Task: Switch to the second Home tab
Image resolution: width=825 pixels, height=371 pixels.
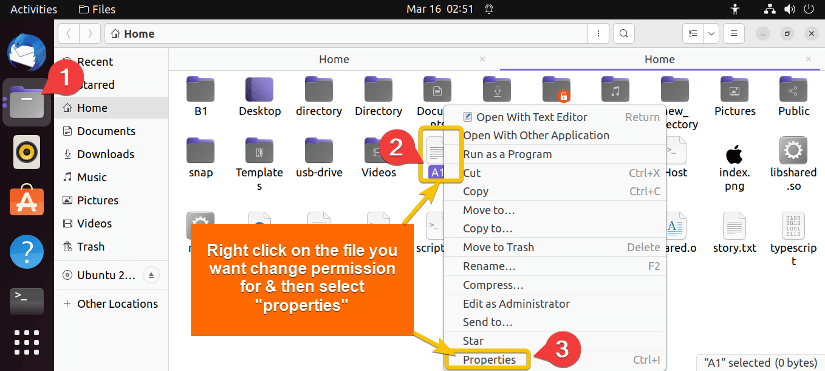Action: click(659, 59)
